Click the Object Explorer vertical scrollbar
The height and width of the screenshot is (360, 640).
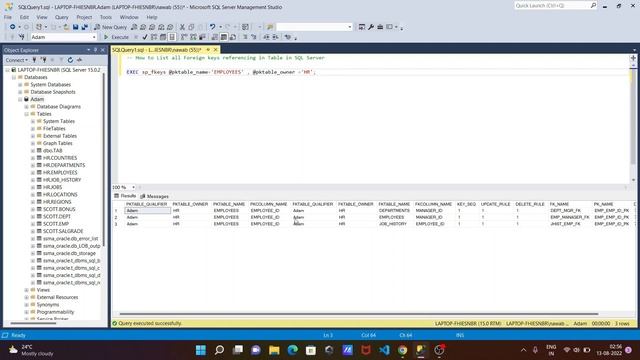(103, 159)
